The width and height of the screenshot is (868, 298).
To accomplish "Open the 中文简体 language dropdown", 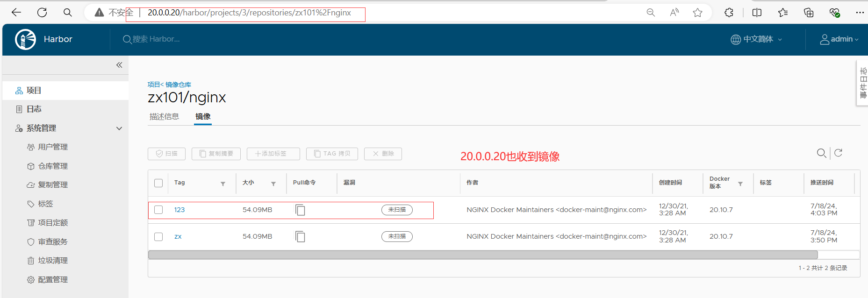I will click(756, 39).
